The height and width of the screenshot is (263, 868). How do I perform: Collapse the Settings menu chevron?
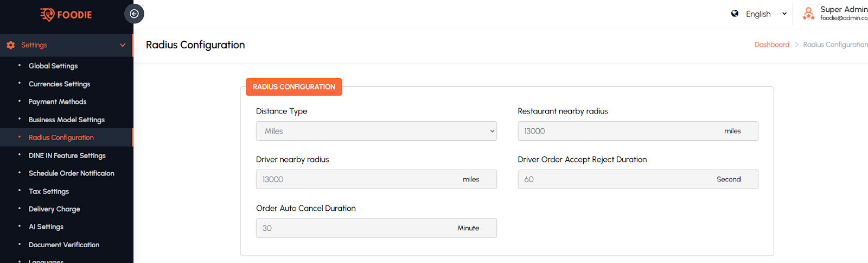click(123, 45)
